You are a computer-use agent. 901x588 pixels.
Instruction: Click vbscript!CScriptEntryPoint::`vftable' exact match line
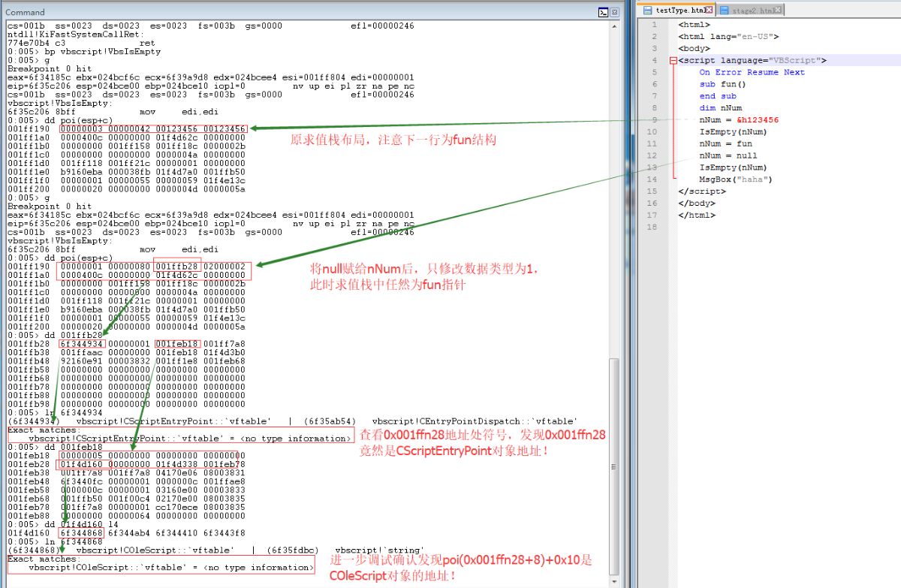pyautogui.click(x=189, y=438)
